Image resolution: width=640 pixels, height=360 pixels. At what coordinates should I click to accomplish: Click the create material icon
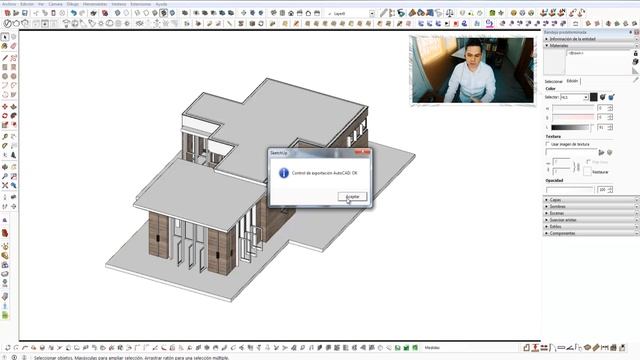(636, 62)
